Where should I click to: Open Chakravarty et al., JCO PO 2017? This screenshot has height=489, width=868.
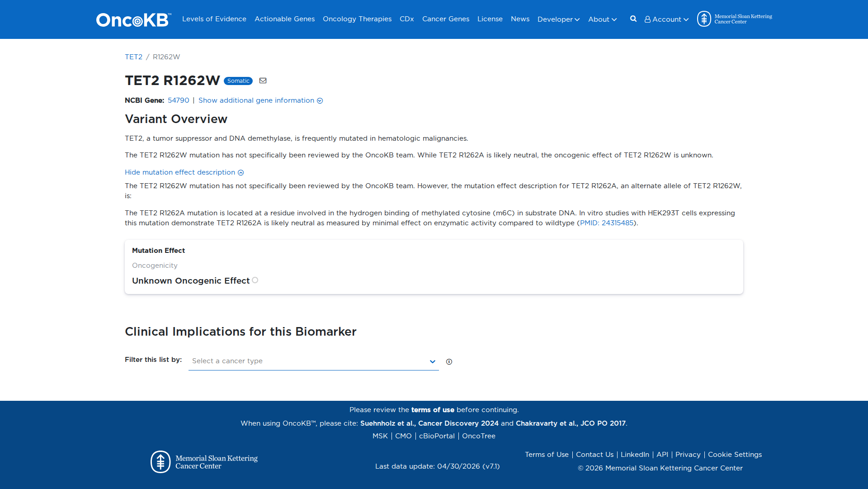[571, 423]
